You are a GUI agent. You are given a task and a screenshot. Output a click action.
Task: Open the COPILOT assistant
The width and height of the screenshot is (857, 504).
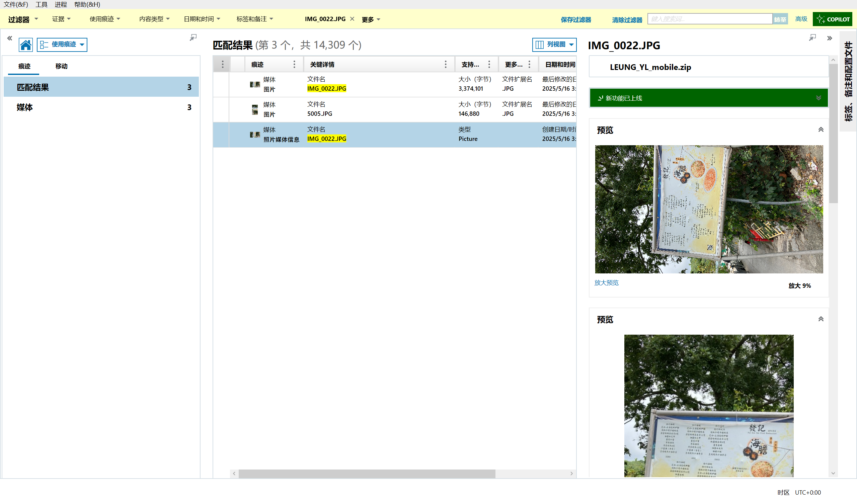(x=833, y=19)
